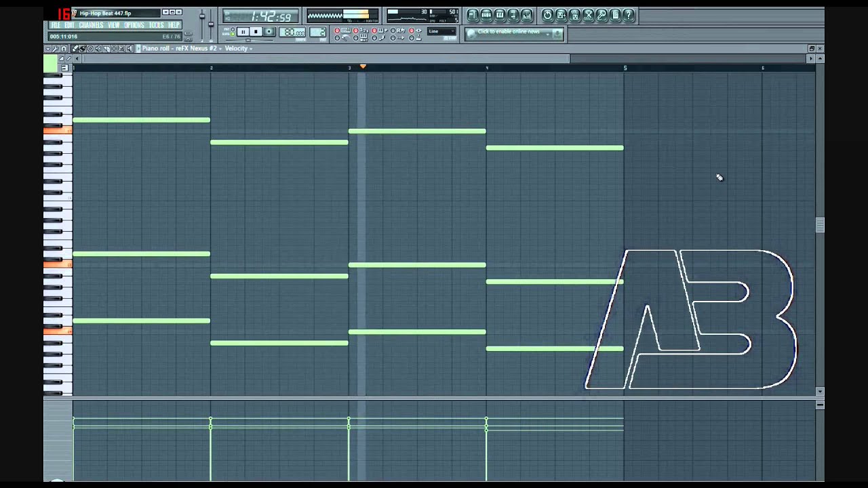Open the Line snap selector dropdown

(x=441, y=31)
